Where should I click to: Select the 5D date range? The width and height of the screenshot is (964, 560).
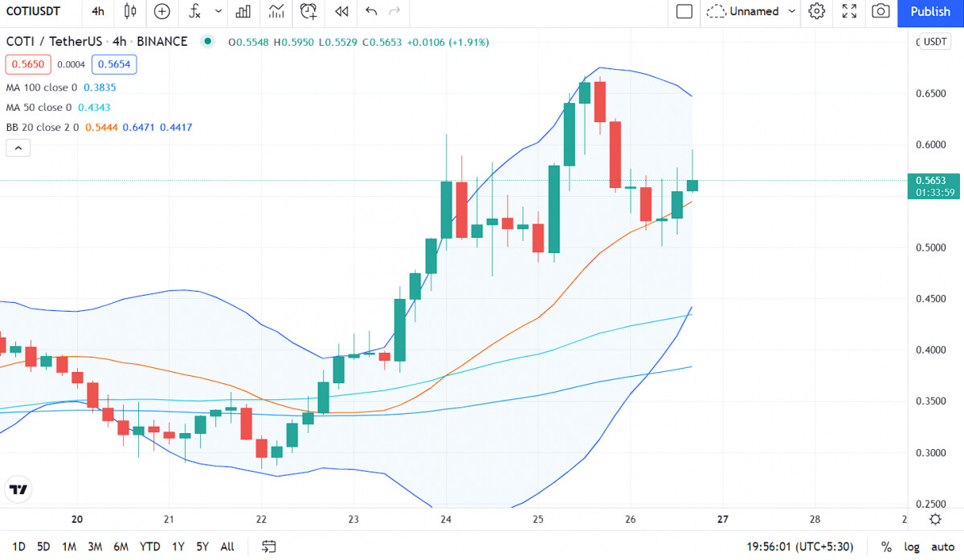(43, 546)
